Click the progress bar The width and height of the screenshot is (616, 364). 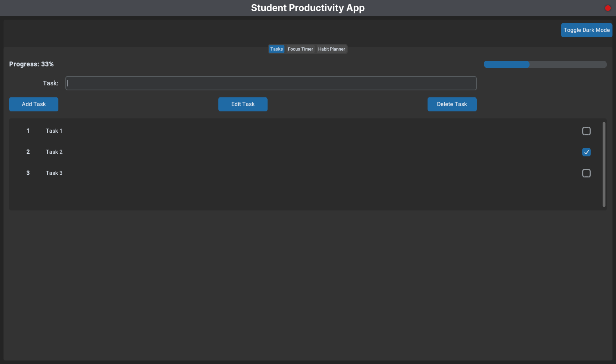coord(545,64)
